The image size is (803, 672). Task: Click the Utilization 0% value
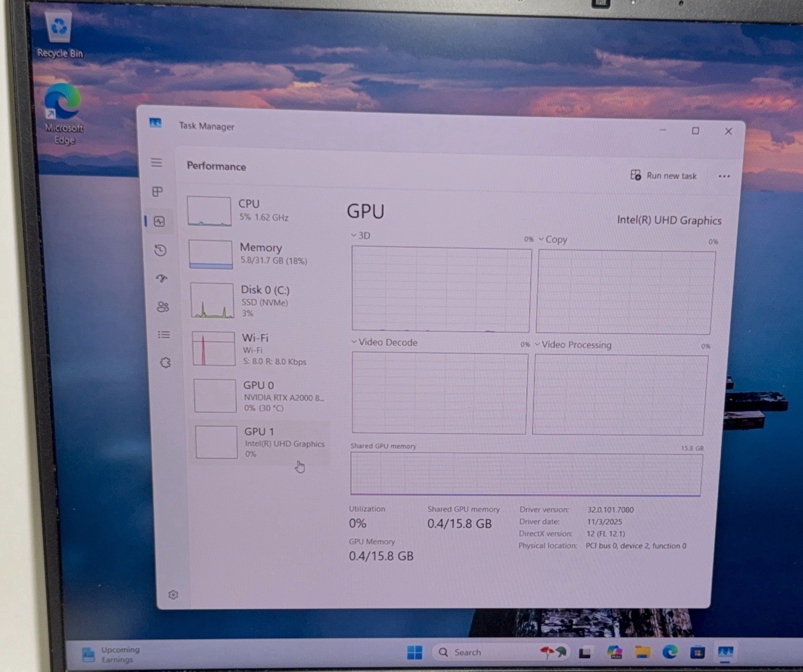pos(357,523)
